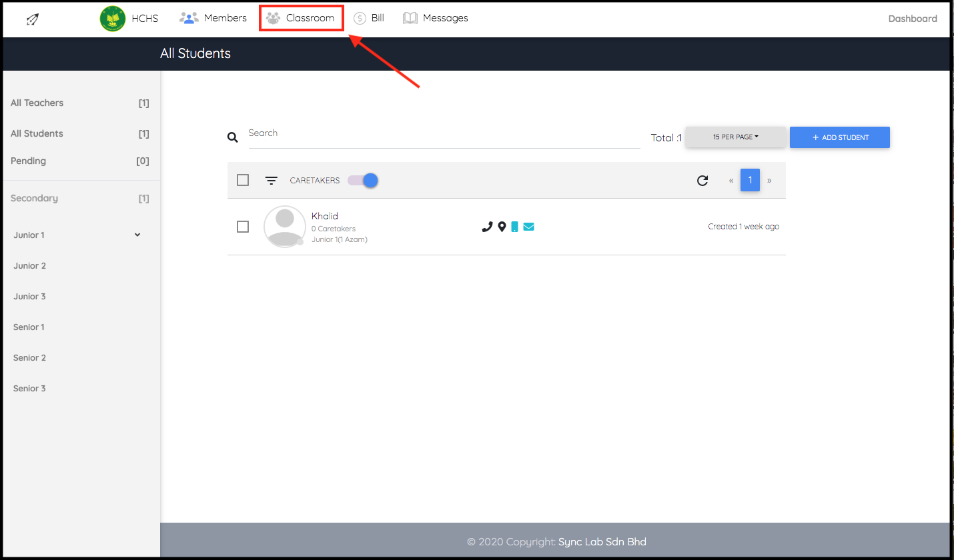Go to previous page arrow

[731, 180]
